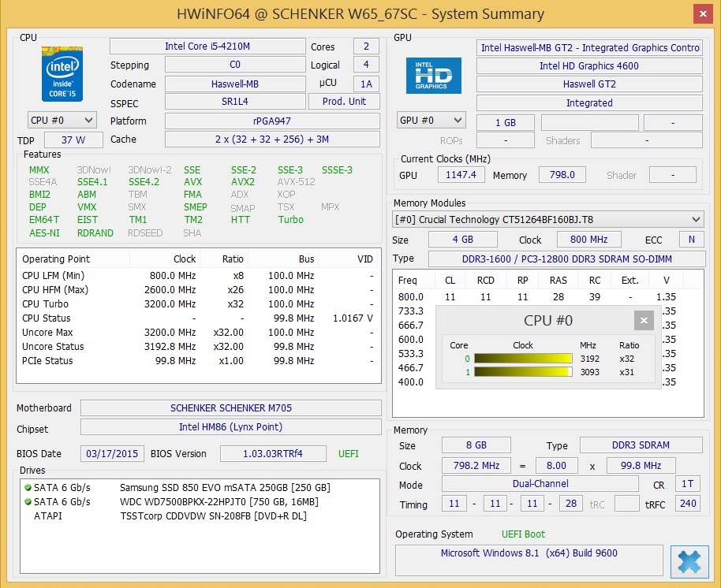
Task: Click the Memory Type DDR3 SDRAM field
Action: 641,445
